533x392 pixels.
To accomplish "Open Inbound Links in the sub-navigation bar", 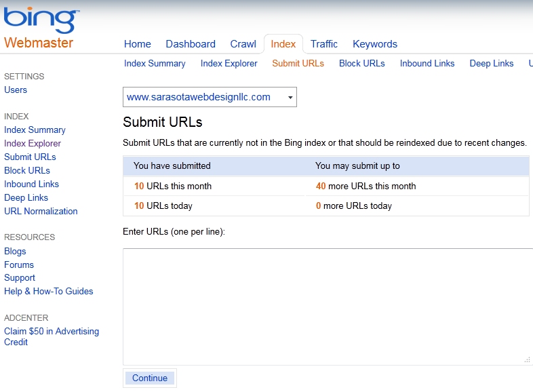I will click(427, 63).
